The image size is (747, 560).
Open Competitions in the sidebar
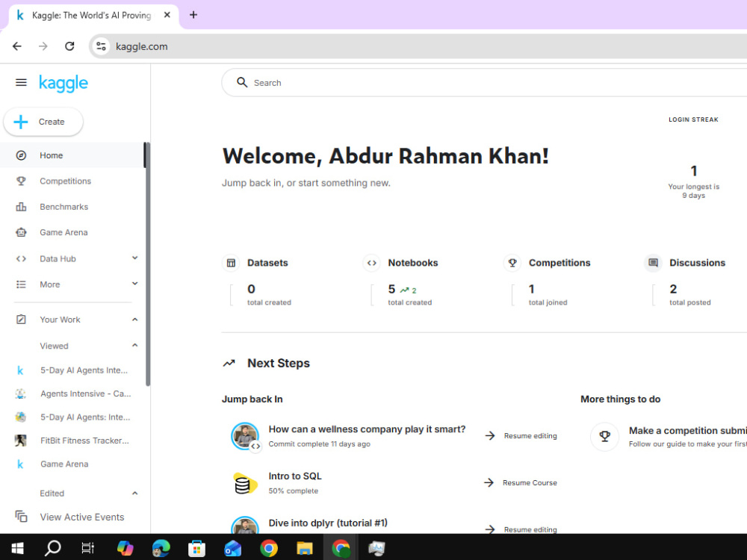click(72, 181)
